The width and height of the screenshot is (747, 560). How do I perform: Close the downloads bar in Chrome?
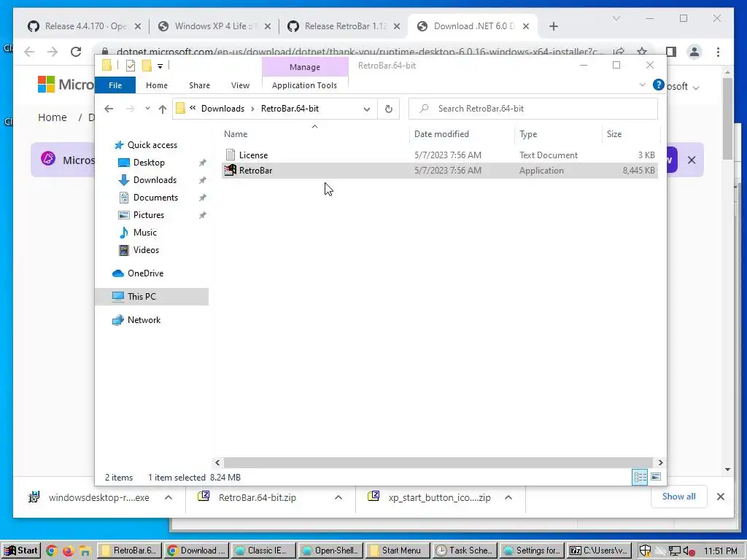tap(720, 497)
